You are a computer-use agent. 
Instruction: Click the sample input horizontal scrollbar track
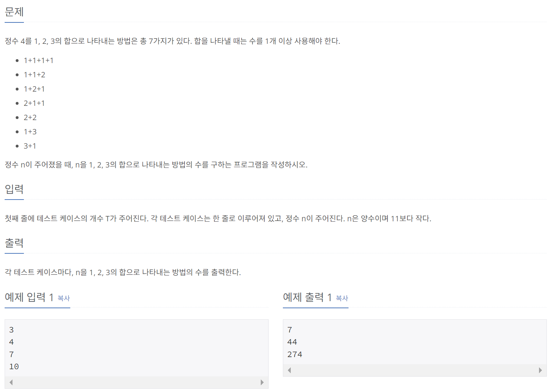137,382
